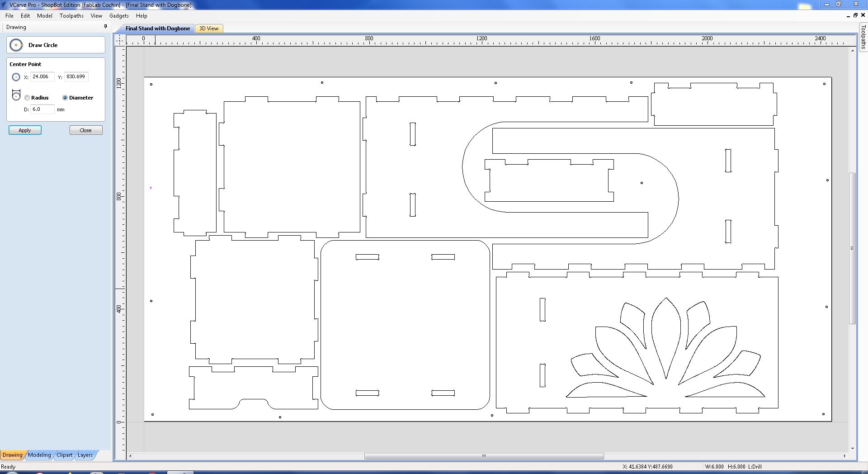
Task: Click the Apply button
Action: pyautogui.click(x=25, y=130)
